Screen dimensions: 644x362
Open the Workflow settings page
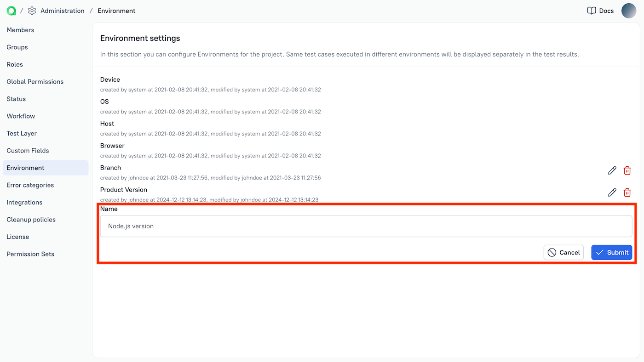point(20,116)
